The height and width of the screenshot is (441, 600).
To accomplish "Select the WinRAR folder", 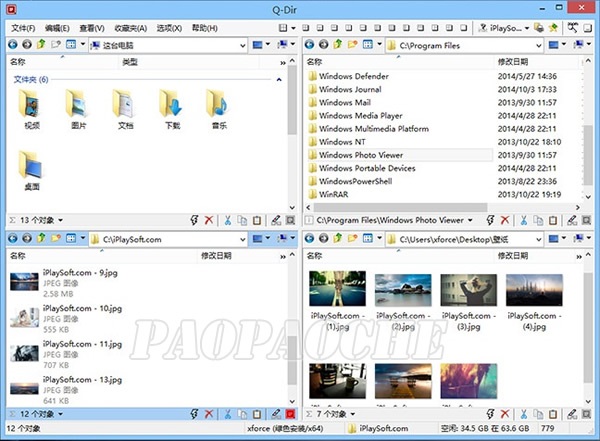I will pos(328,194).
